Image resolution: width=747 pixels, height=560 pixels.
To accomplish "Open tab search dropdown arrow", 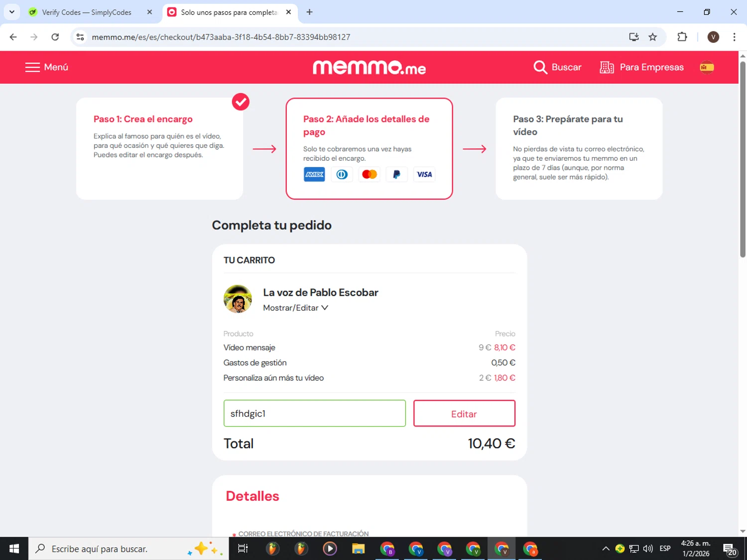I will coord(11,12).
